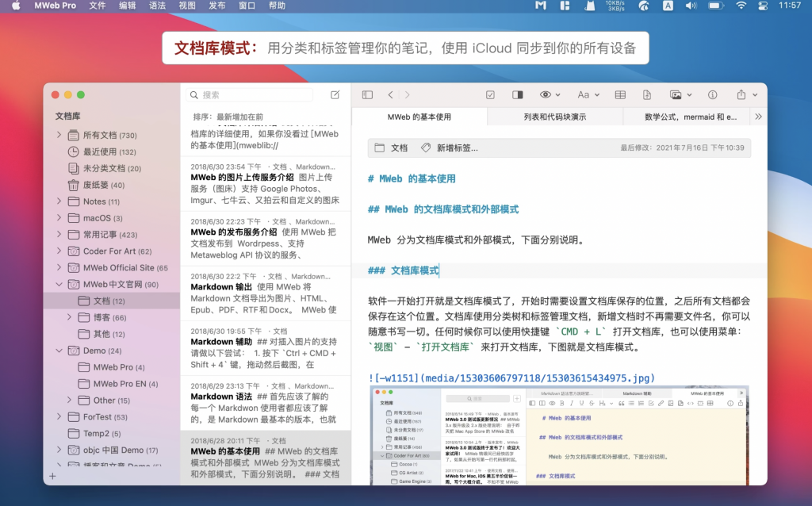
Task: Click the Wi-Fi icon in the menu bar
Action: [741, 6]
